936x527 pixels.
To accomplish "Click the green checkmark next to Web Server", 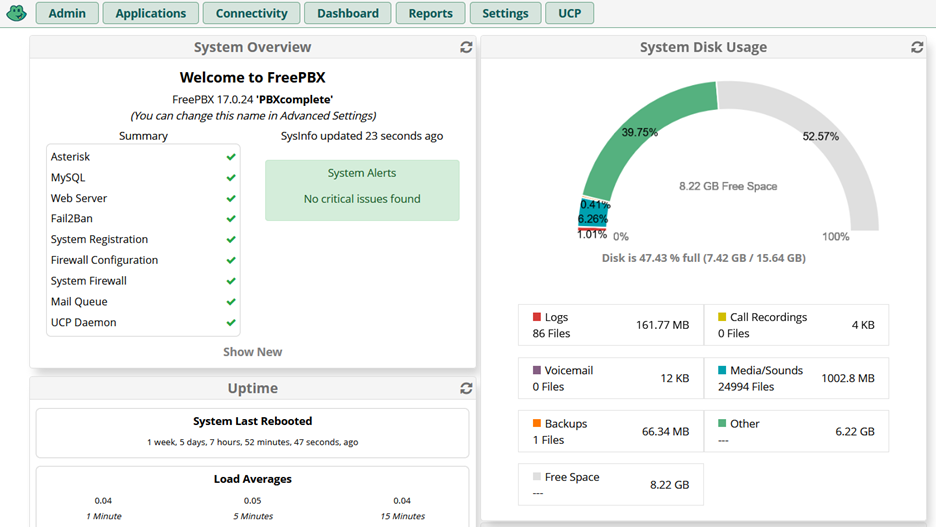I will pos(231,198).
